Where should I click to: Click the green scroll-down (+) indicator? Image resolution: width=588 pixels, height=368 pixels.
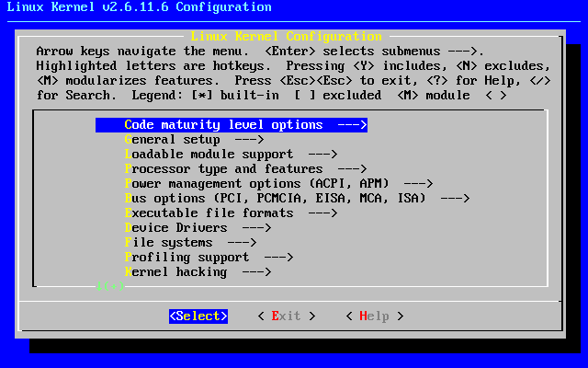110,286
